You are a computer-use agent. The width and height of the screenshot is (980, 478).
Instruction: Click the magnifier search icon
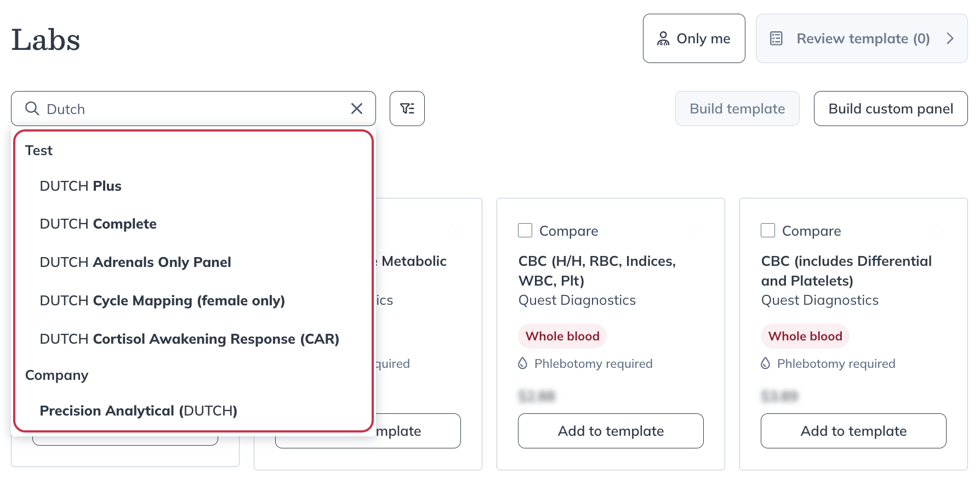pos(32,109)
